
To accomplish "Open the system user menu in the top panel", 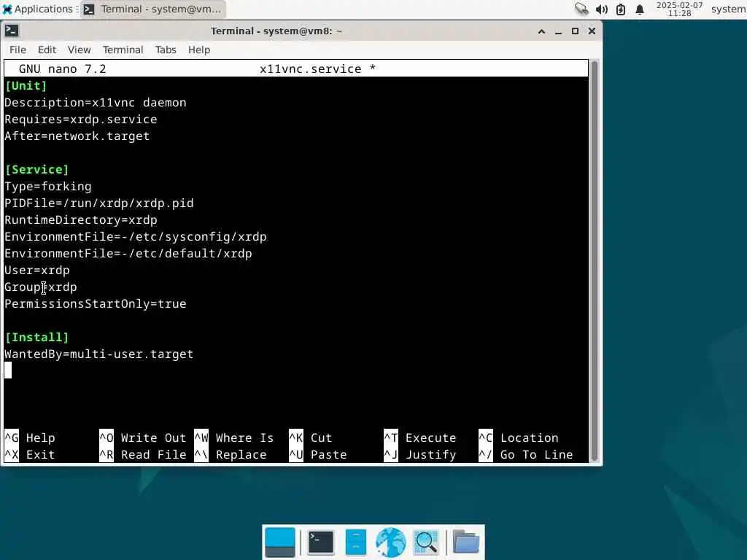I will pyautogui.click(x=728, y=9).
